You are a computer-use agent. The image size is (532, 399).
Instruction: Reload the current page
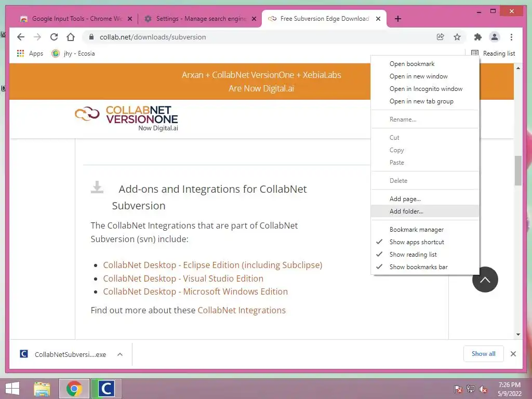tap(54, 37)
